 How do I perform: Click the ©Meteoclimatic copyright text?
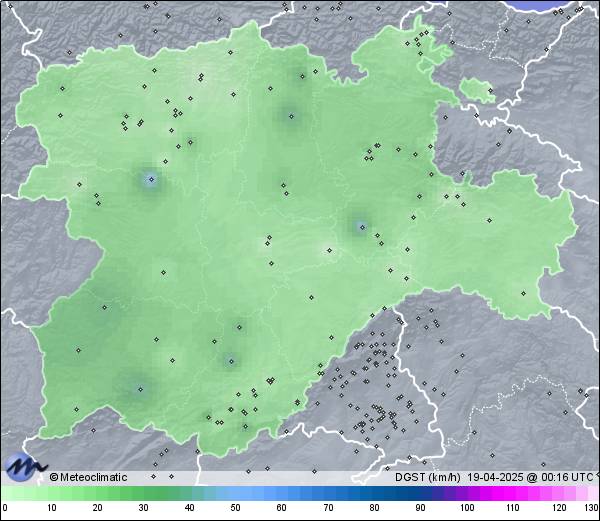click(x=88, y=477)
